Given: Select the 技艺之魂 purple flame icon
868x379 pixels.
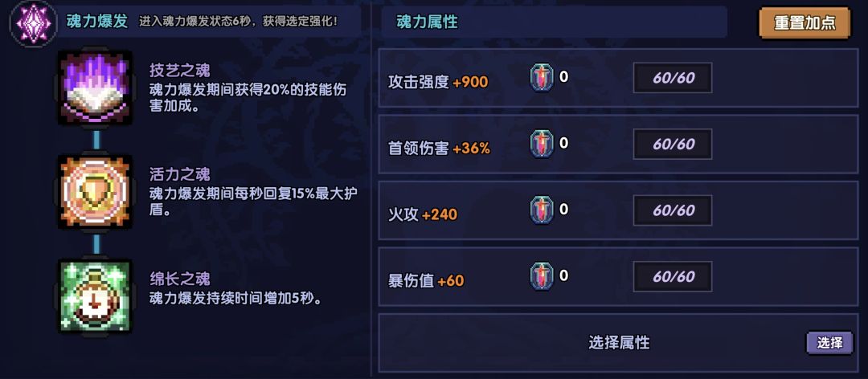Looking at the screenshot, I should pyautogui.click(x=95, y=88).
